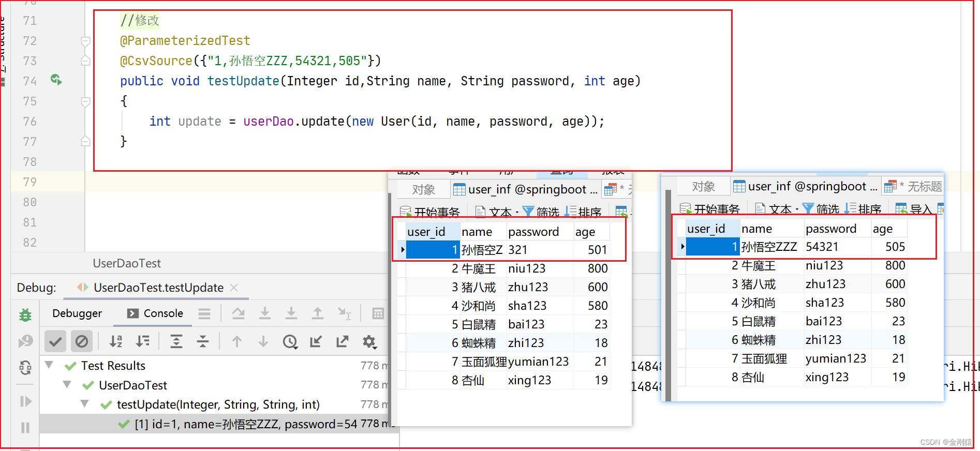Click 排序 sort in left Navicat window

pyautogui.click(x=583, y=212)
